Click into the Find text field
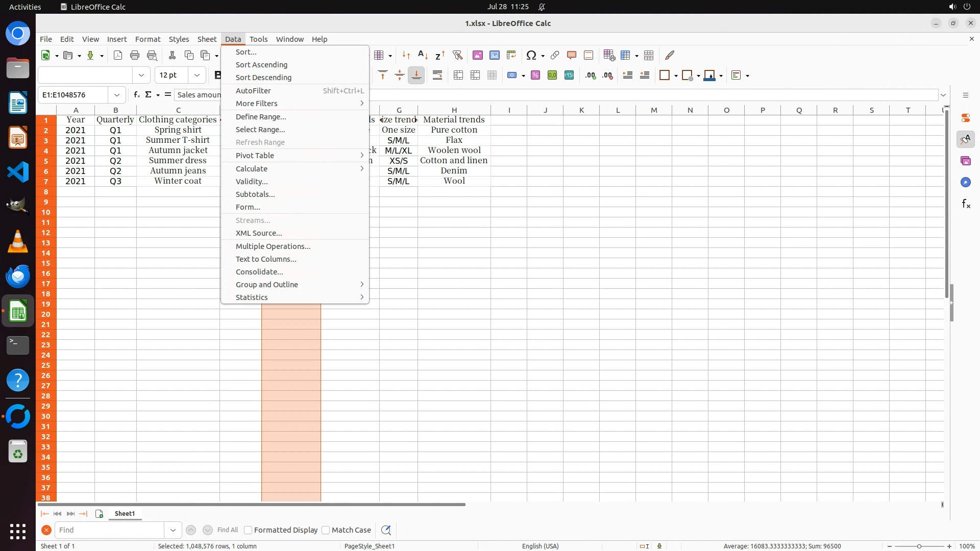The image size is (980, 551). (110, 530)
